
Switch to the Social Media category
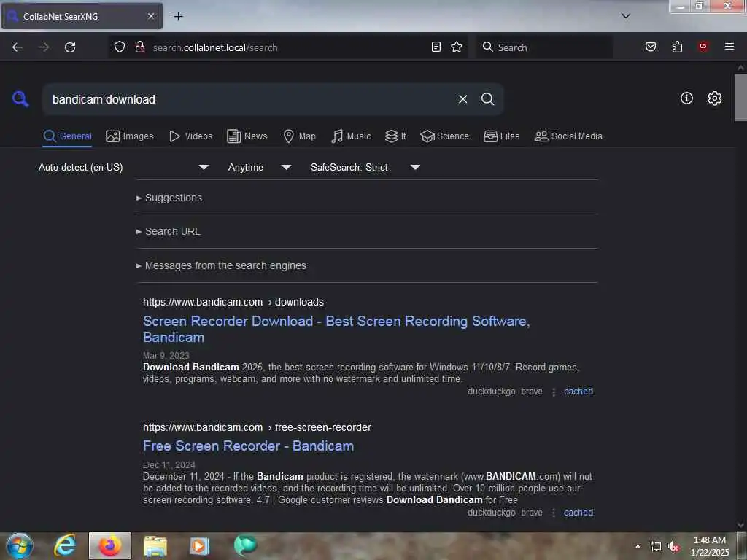click(568, 136)
